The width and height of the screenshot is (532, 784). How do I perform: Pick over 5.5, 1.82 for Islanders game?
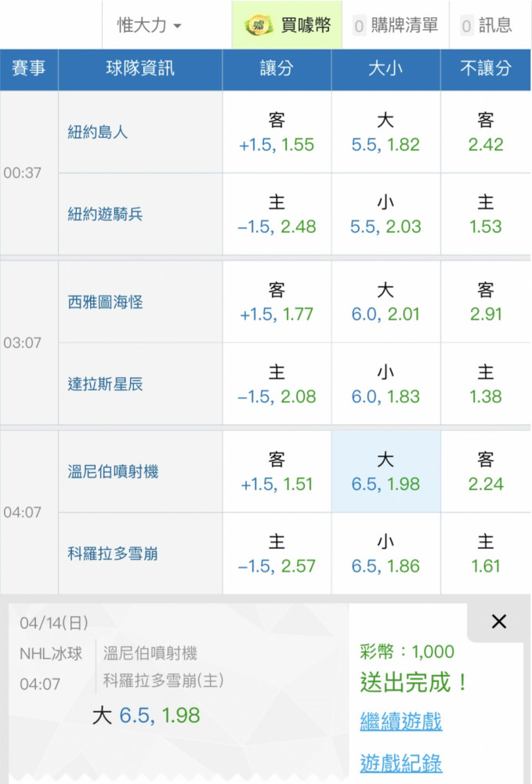(x=385, y=132)
